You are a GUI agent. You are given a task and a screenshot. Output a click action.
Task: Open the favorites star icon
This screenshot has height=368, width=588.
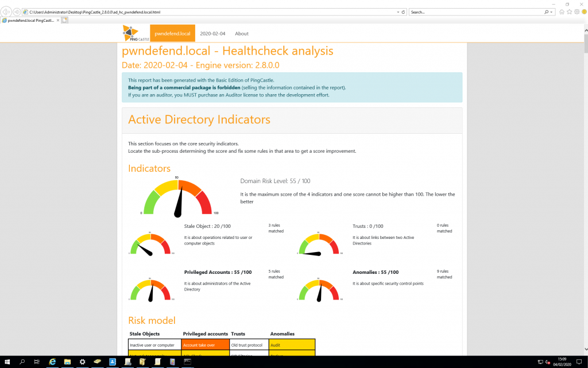569,11
